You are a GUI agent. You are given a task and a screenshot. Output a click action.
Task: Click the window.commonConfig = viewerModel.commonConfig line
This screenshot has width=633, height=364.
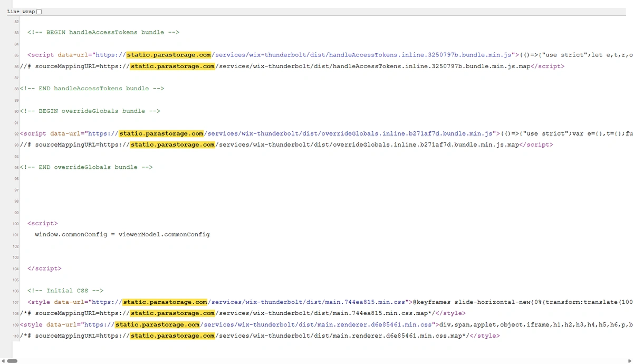pos(122,234)
